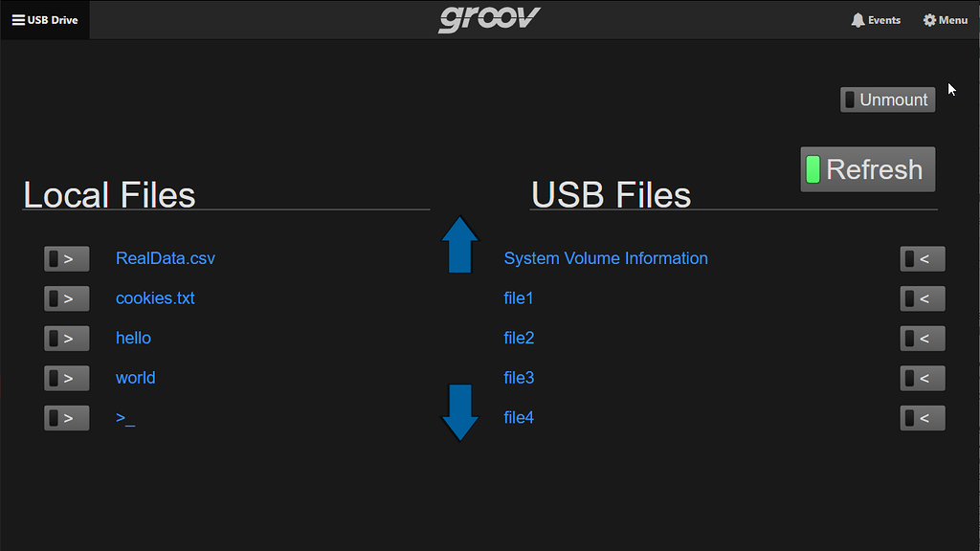Image resolution: width=980 pixels, height=551 pixels.
Task: Click the > button beside world
Action: (x=66, y=378)
